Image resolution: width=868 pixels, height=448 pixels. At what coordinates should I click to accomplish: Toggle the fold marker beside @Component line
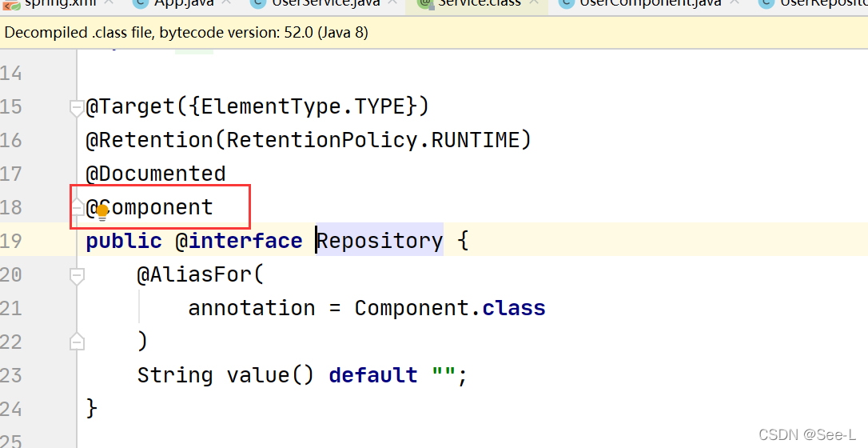(x=77, y=208)
